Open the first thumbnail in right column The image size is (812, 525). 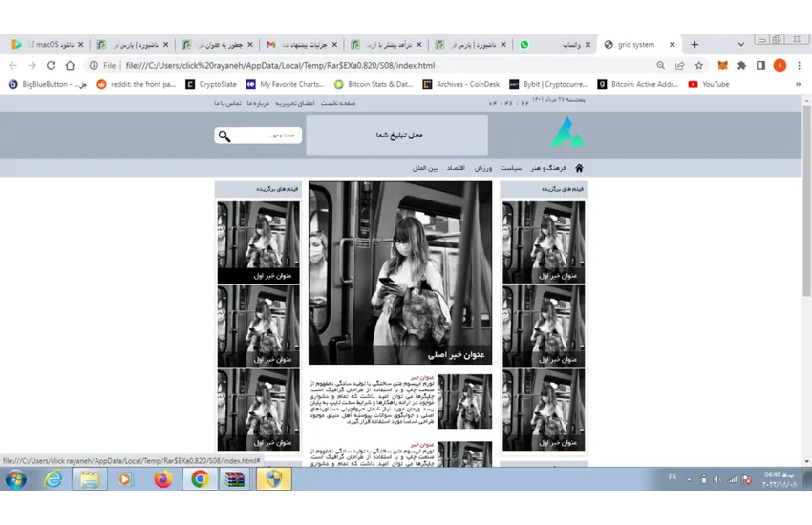(544, 242)
